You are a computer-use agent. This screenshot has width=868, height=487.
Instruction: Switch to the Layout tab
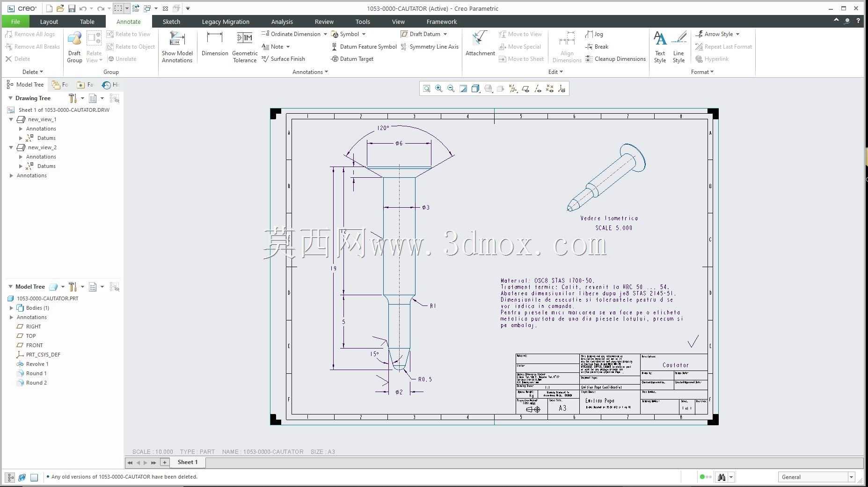pos(49,22)
